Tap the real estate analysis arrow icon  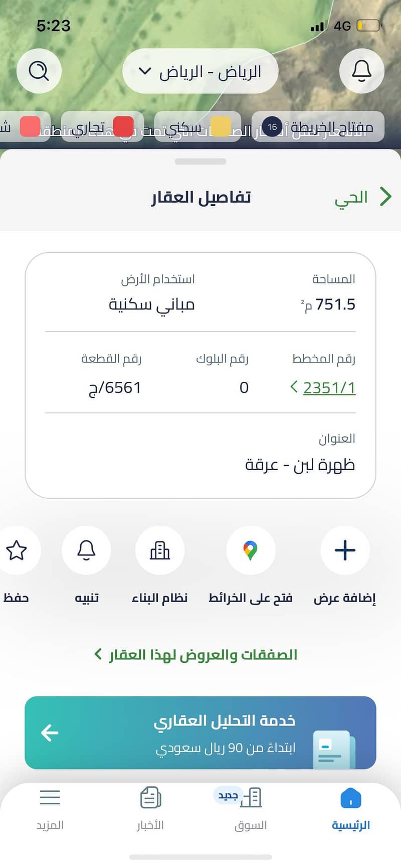50,733
